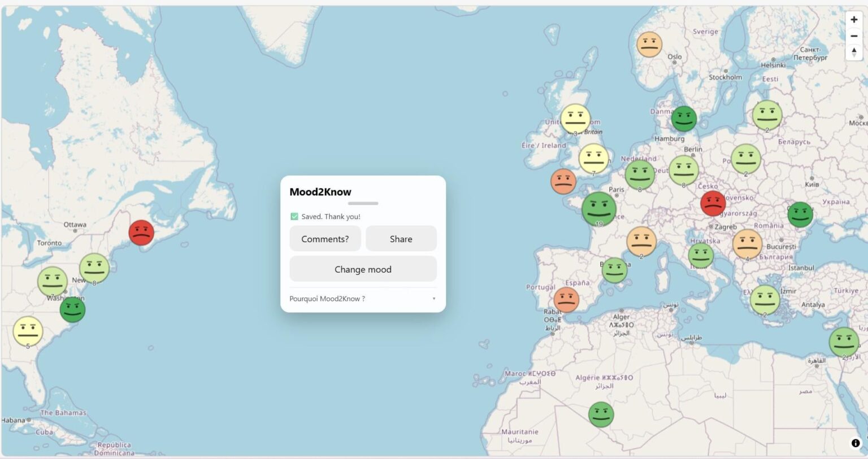Image resolution: width=868 pixels, height=459 pixels.
Task: Click the Share button
Action: pos(401,239)
